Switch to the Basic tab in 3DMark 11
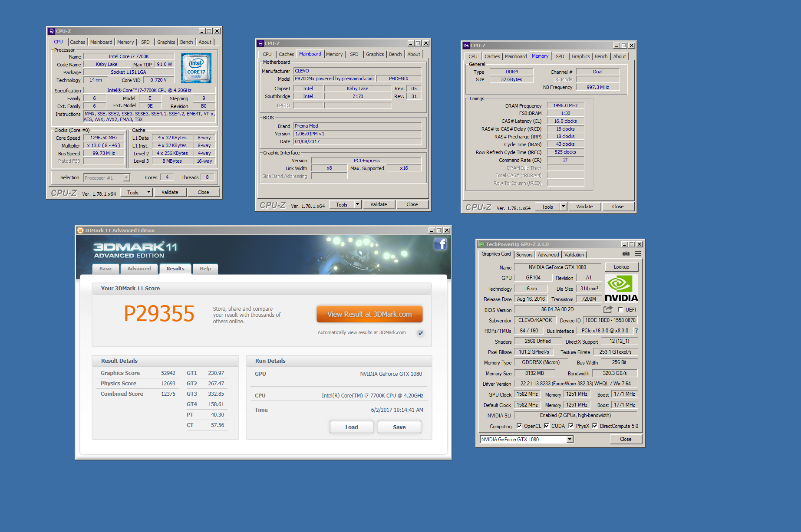 point(105,269)
